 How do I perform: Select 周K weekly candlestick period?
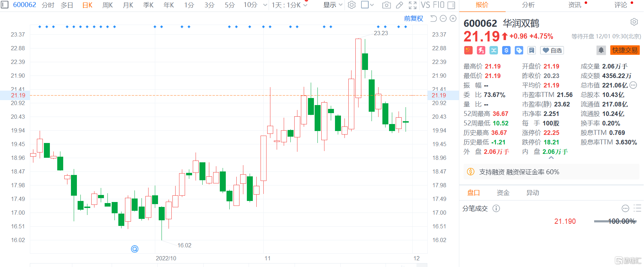(x=108, y=5)
